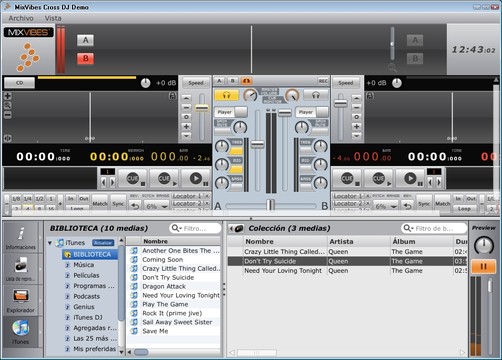Open the Informaciones sidebar panel

(x=21, y=237)
